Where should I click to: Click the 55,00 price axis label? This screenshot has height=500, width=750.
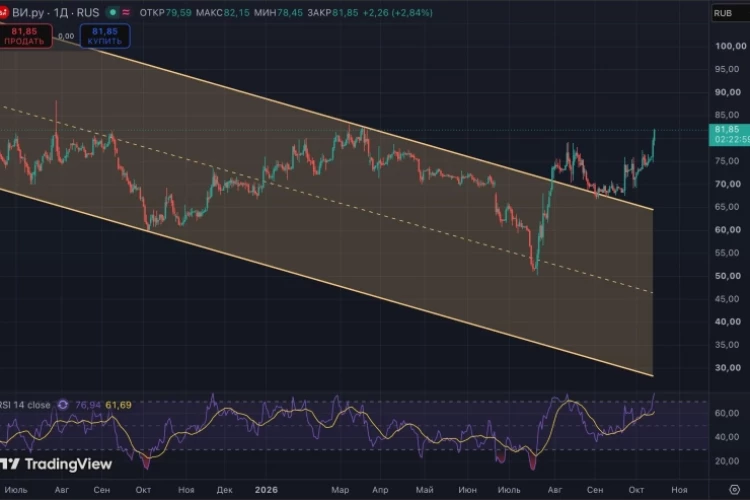point(727,253)
